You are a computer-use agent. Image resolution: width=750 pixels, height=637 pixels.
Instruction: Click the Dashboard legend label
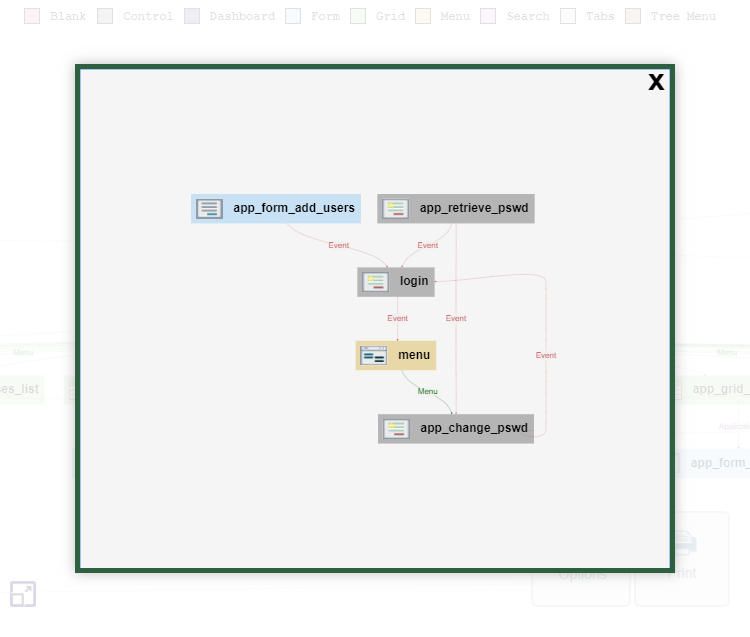tap(242, 16)
